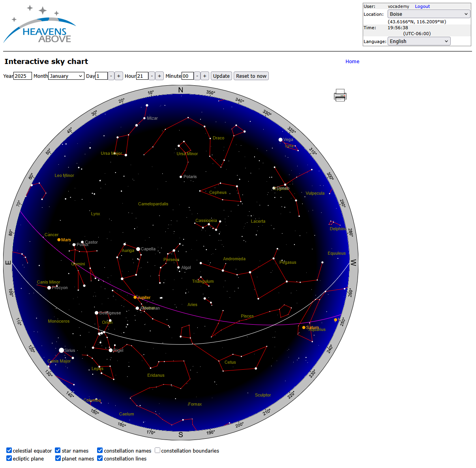This screenshot has width=476, height=468.
Task: Toggle the ecliptic plane checkbox
Action: [x=9, y=458]
